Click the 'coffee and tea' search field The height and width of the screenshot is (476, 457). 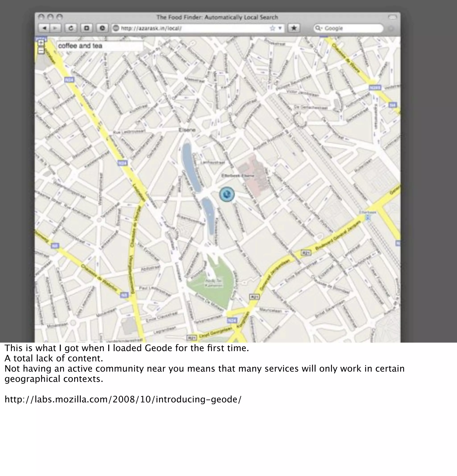100,46
